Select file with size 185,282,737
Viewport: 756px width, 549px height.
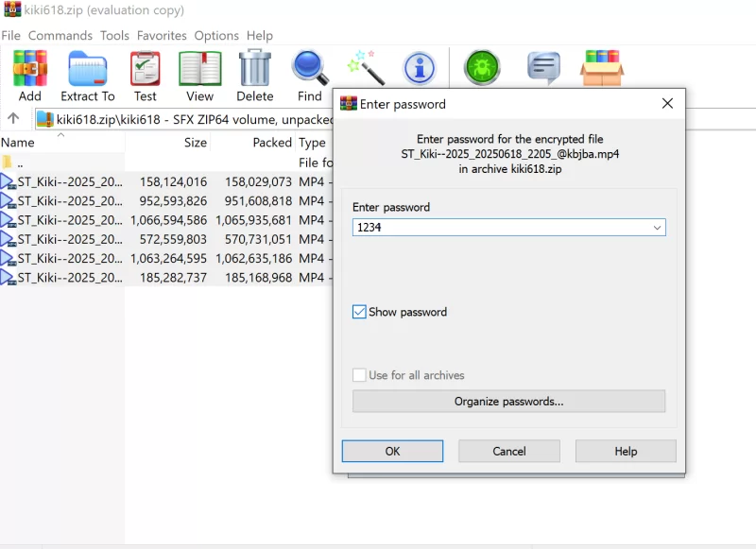(166, 278)
